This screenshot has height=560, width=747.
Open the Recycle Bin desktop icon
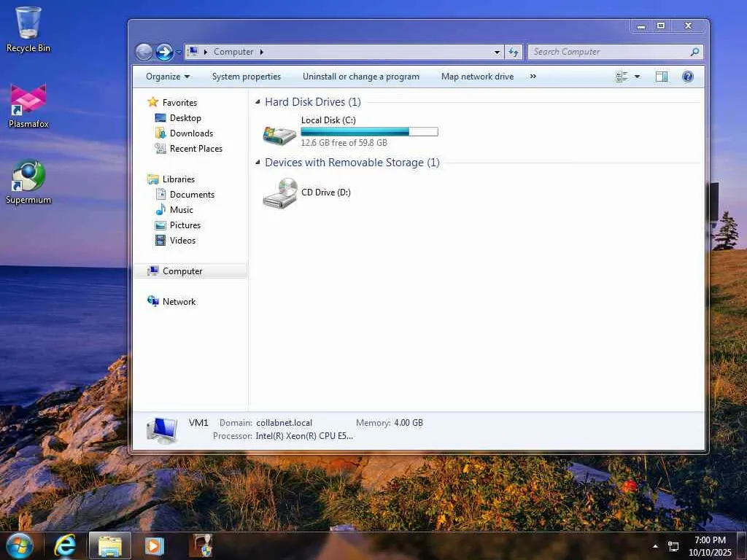pos(28,29)
